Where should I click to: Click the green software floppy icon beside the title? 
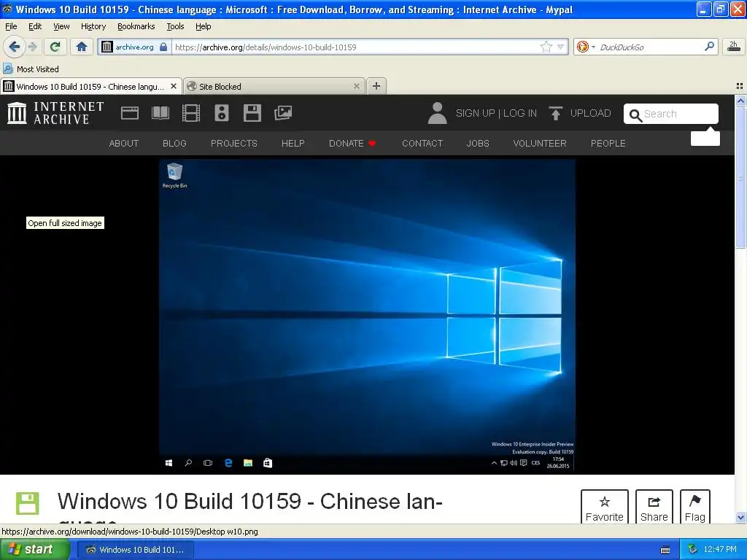27,503
